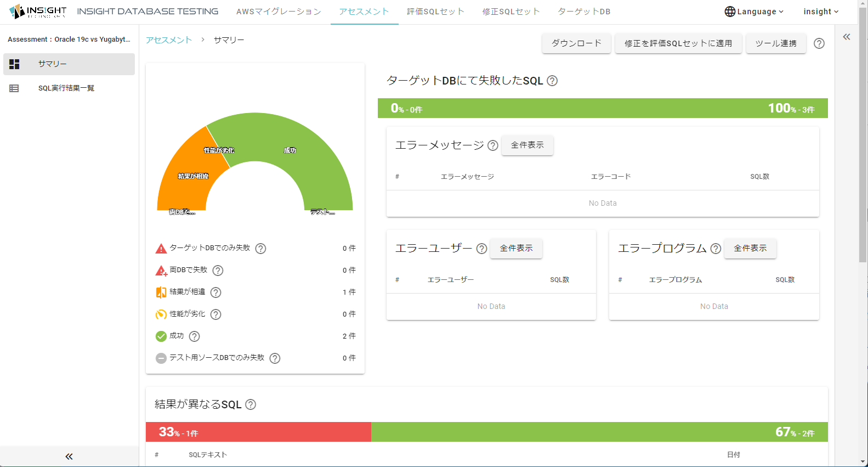Click help icon beside 両DBで失敗

pos(218,271)
